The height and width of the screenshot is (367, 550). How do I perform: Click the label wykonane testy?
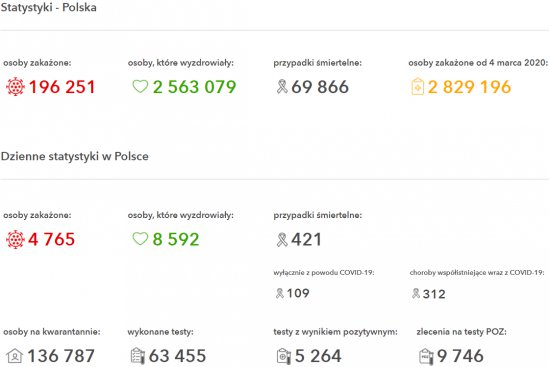[160, 332]
